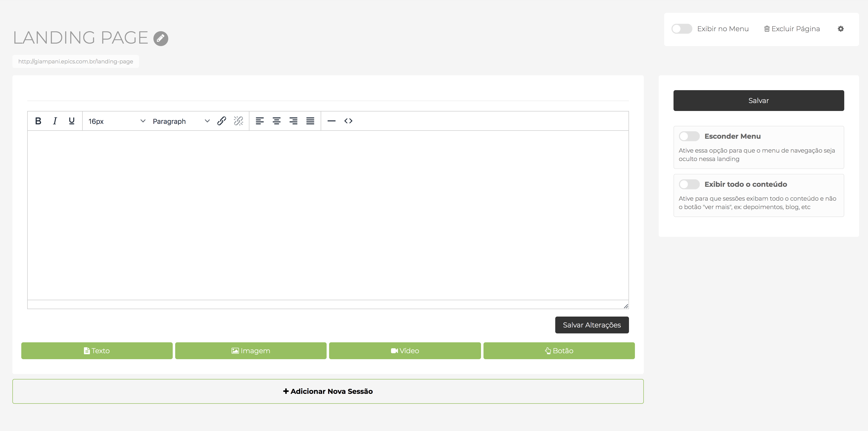Screen dimensions: 868x431
Task: Insert a horizontal line
Action: (331, 121)
